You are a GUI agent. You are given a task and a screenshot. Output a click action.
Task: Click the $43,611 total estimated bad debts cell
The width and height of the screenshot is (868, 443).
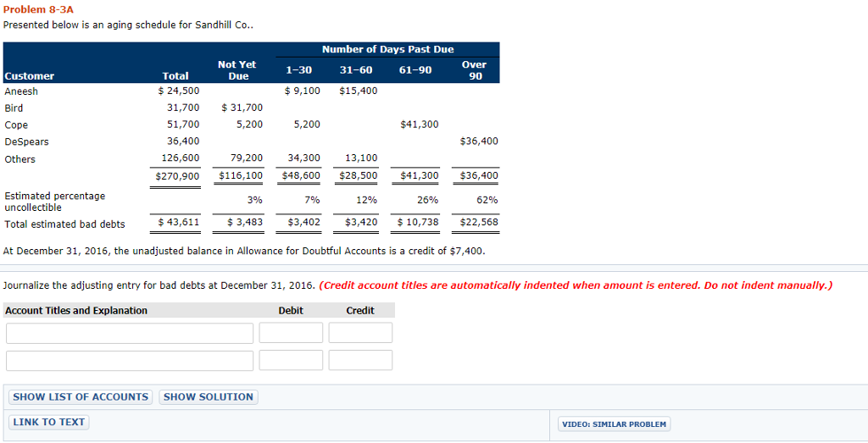pyautogui.click(x=178, y=223)
